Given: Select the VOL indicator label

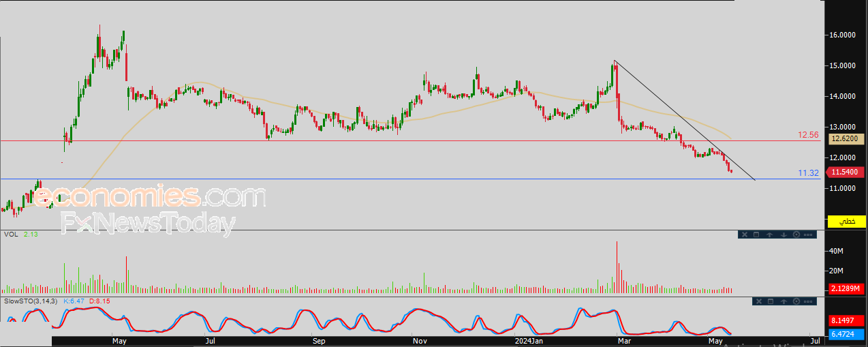Looking at the screenshot, I should pos(10,234).
